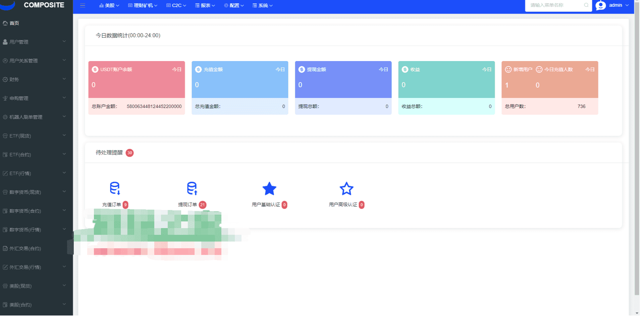
Task: Open the 报表 top menu
Action: (205, 5)
